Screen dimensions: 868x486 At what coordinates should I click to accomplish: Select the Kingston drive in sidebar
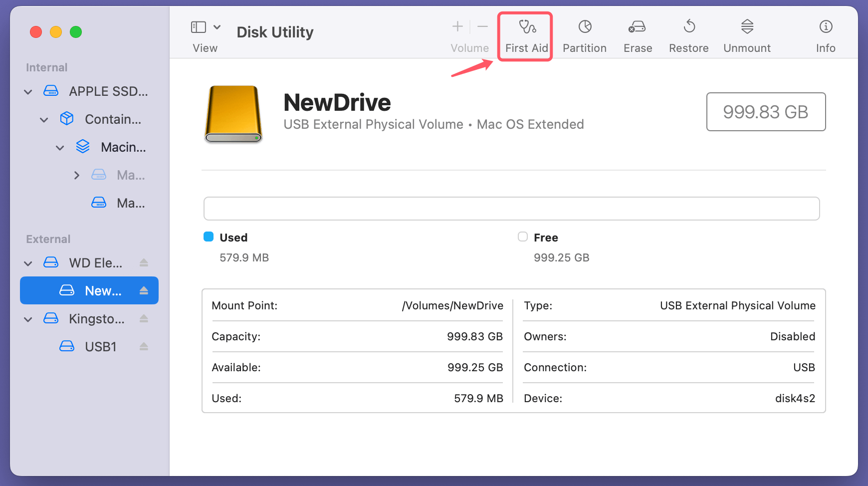pyautogui.click(x=96, y=319)
